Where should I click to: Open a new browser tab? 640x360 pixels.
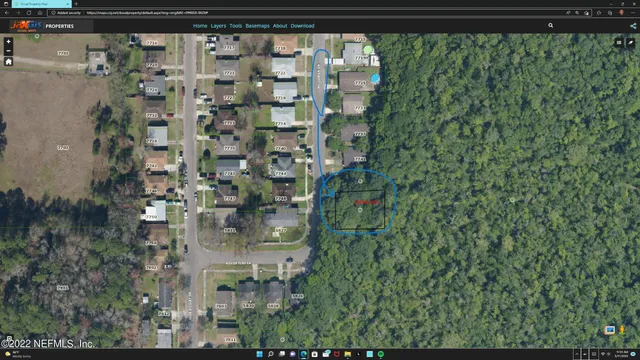tap(76, 4)
